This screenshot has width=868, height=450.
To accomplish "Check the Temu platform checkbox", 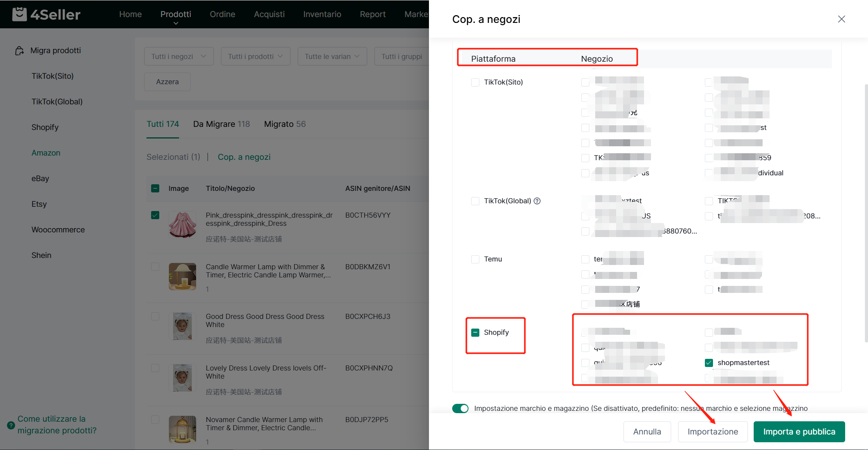I will tap(475, 259).
